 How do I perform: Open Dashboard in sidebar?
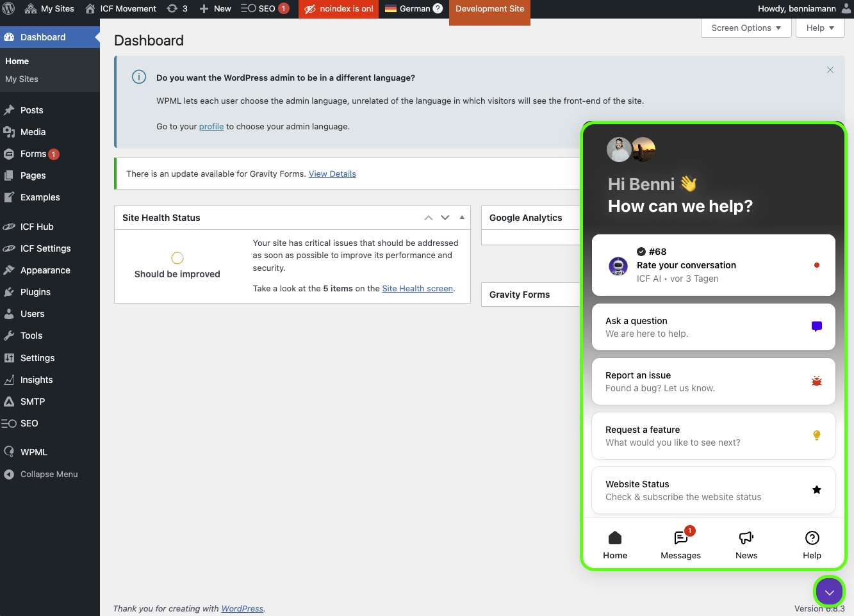[50, 37]
